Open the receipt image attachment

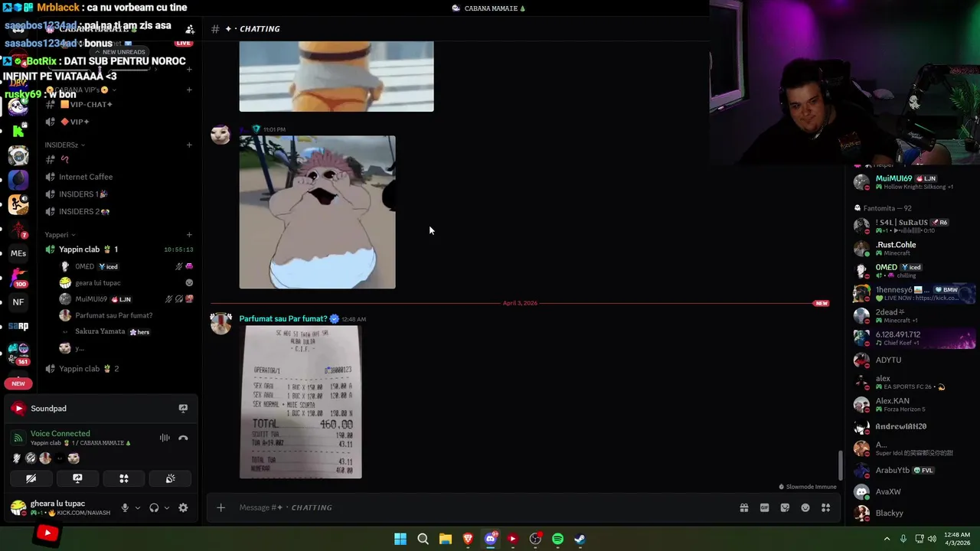[x=300, y=403]
